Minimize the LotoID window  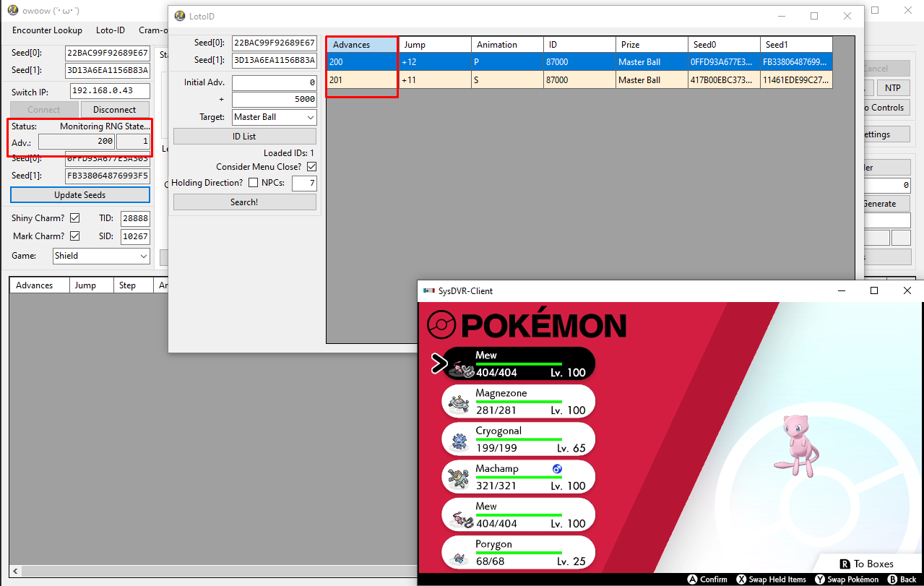point(781,16)
